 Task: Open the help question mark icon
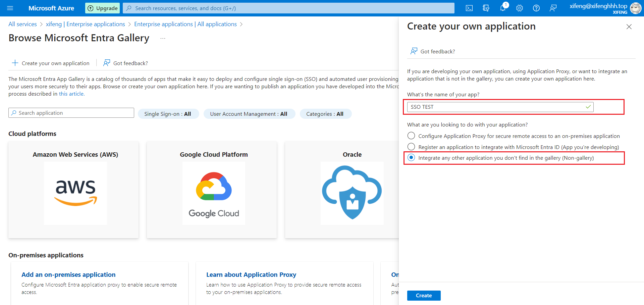(536, 8)
